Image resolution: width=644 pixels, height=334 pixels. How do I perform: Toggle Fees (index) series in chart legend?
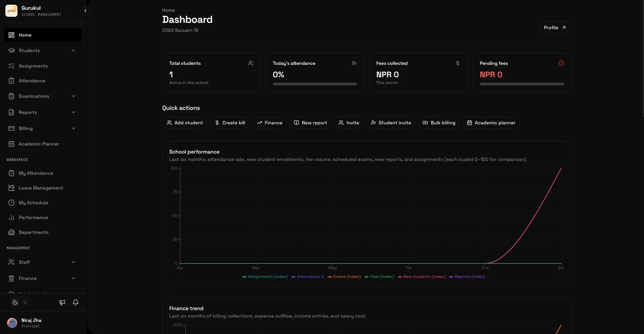tap(379, 277)
